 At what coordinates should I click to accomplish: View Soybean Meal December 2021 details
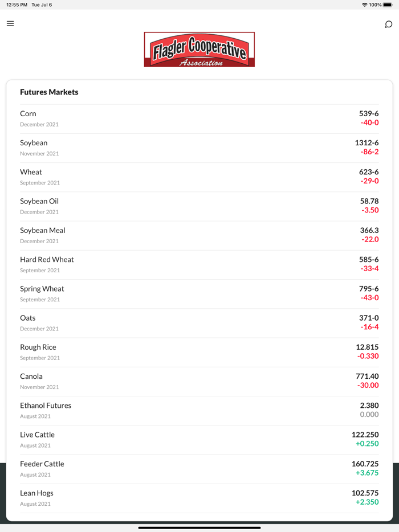pyautogui.click(x=199, y=235)
